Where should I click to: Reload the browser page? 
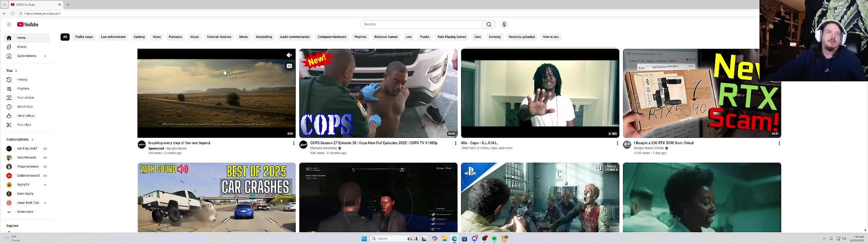coord(13,14)
